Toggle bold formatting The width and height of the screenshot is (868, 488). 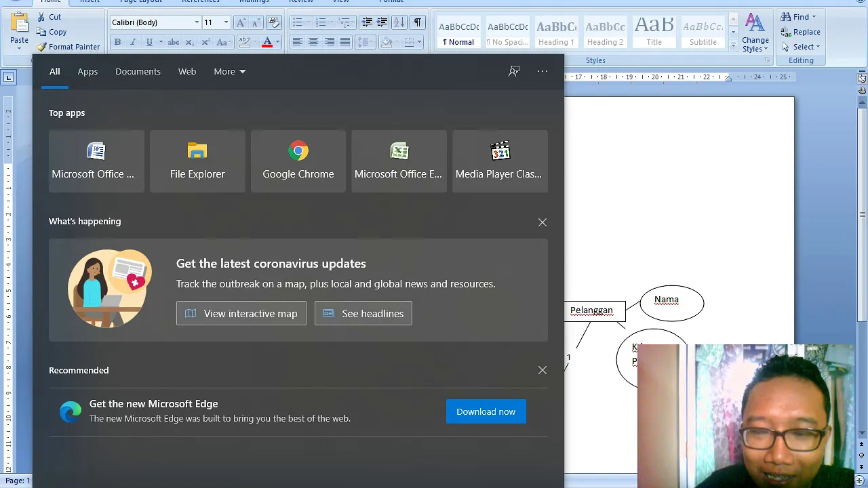pyautogui.click(x=117, y=42)
